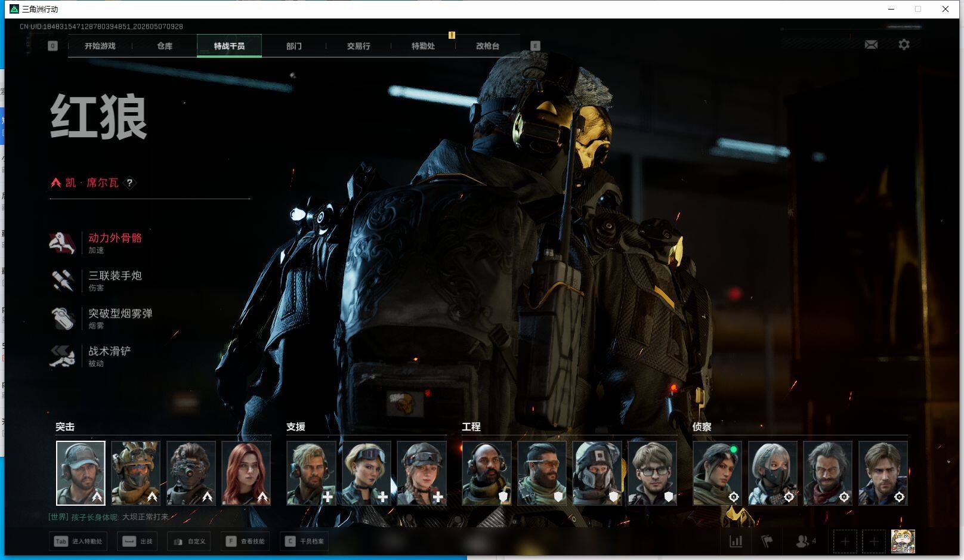
Task: Click the 进入特勤处 button
Action: pos(78,542)
